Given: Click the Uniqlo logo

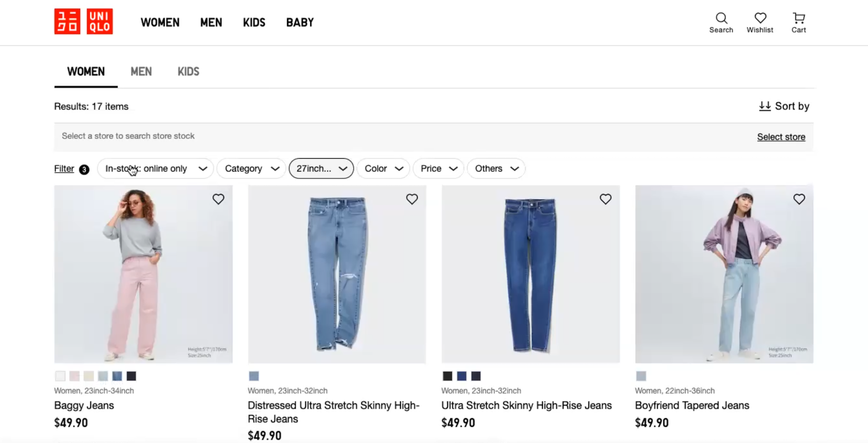Looking at the screenshot, I should tap(83, 22).
